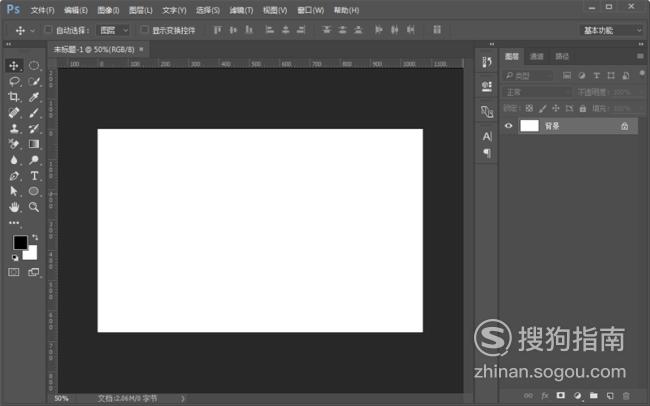Select the Clone Stamp tool
Viewport: 650px width, 406px height.
click(x=14, y=129)
